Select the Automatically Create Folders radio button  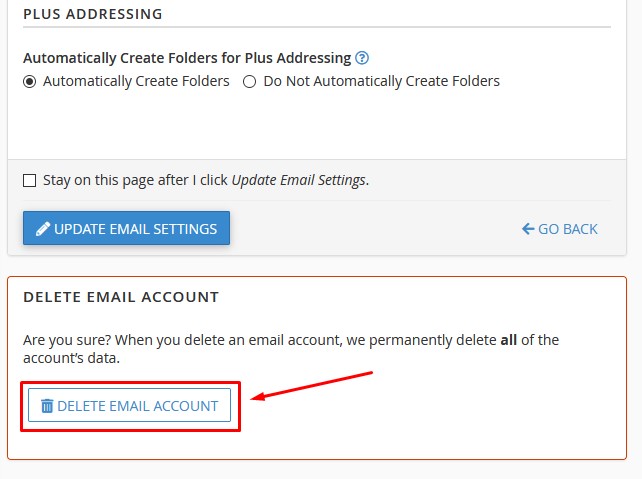[x=30, y=81]
